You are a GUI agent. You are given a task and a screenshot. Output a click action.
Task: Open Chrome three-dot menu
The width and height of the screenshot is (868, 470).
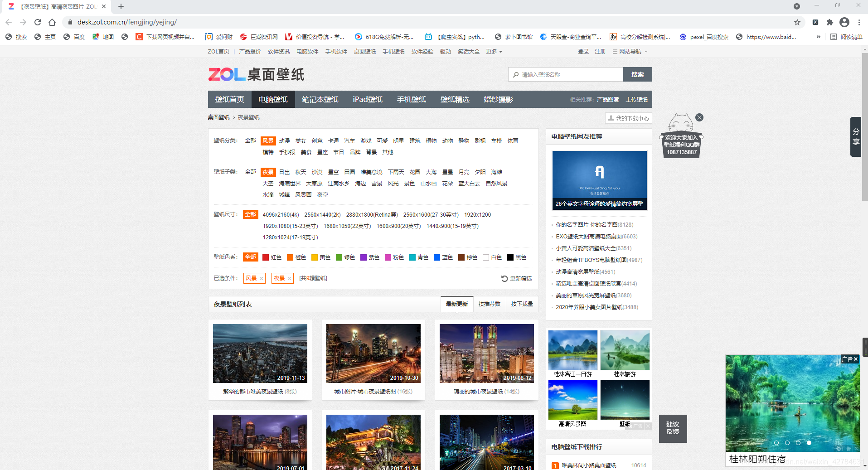859,22
